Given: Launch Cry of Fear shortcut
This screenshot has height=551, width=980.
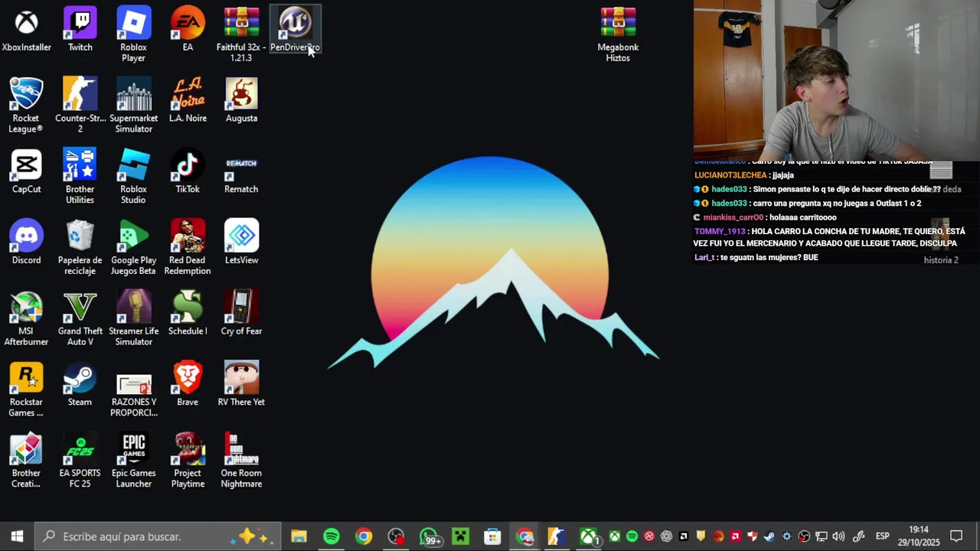Looking at the screenshot, I should click(x=241, y=314).
